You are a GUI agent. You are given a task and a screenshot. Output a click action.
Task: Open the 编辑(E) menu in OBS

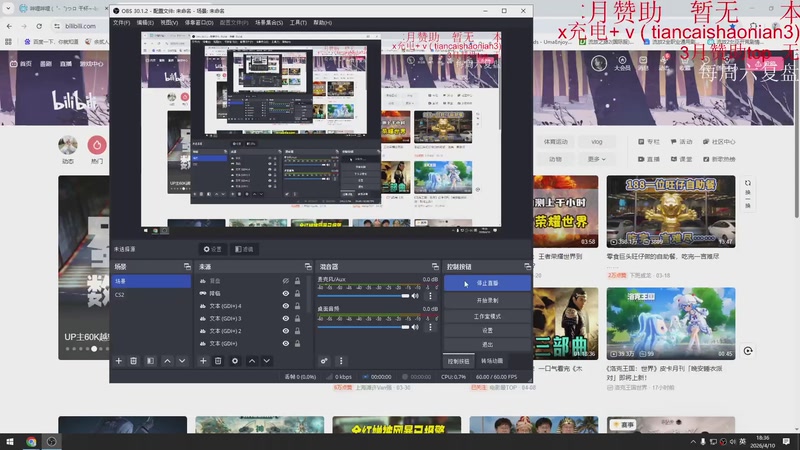(145, 23)
